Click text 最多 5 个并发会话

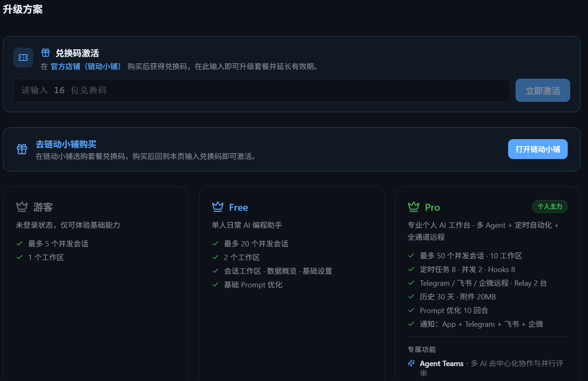click(58, 244)
